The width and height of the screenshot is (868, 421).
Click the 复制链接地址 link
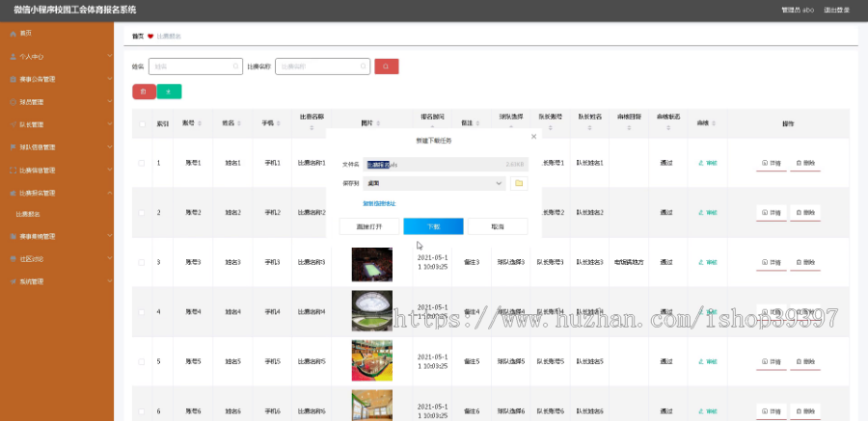click(379, 204)
